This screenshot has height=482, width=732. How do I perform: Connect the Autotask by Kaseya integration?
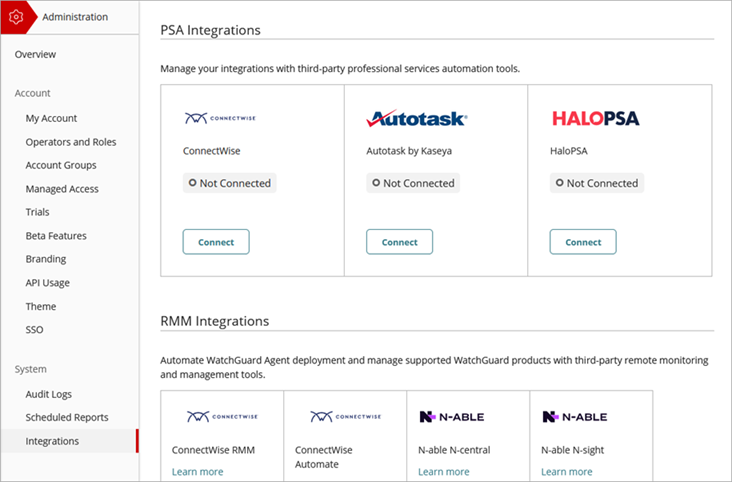pyautogui.click(x=400, y=242)
